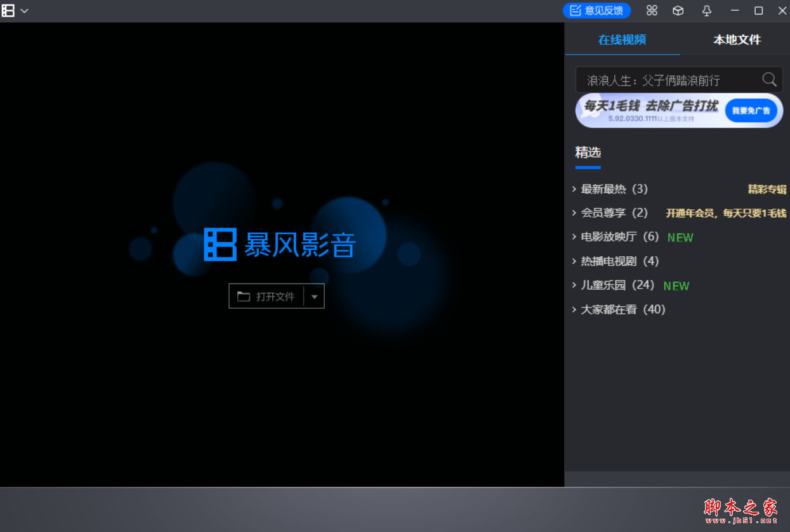Screen dimensions: 790x532
Task: Click the 意见反馈 feedback button
Action: tap(596, 10)
